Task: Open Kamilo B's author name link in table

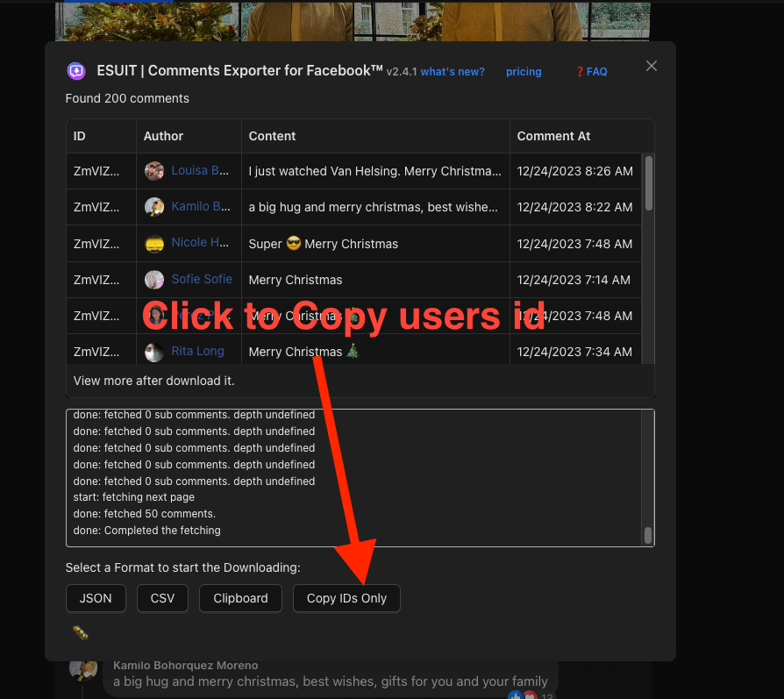Action: coord(202,207)
